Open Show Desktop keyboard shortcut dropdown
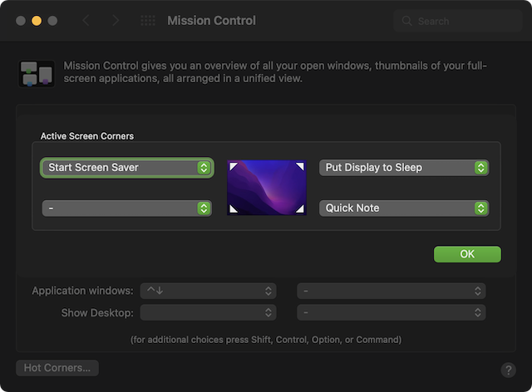Viewport: 532px width, 392px height. 209,312
